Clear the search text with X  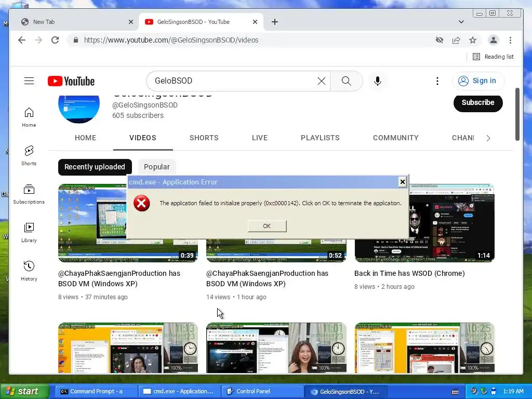click(x=321, y=81)
